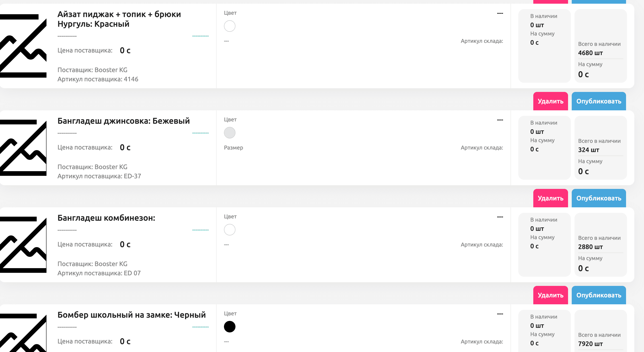Screen dimensions: 644x352
Task: Click the color circle in Бангладеш комбинезон card
Action: pos(229,229)
